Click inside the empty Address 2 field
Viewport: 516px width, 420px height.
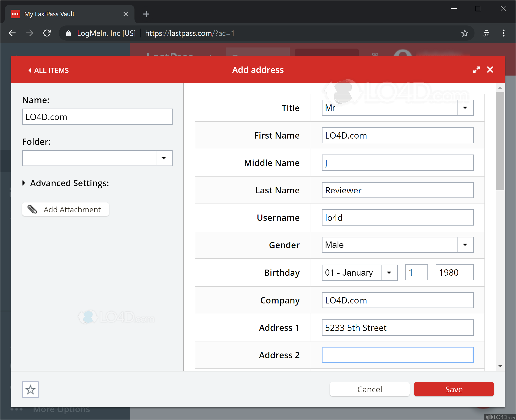coord(397,355)
